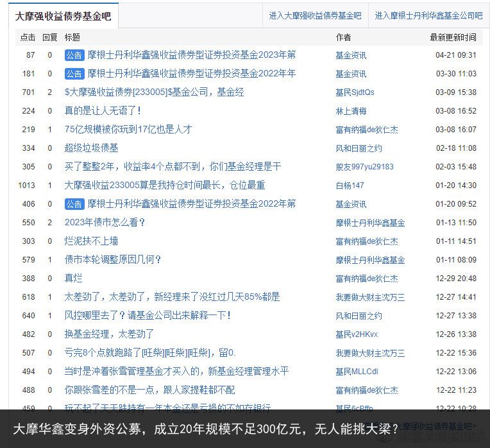Click the 作者 column header
This screenshot has height=448, width=490.
[343, 37]
